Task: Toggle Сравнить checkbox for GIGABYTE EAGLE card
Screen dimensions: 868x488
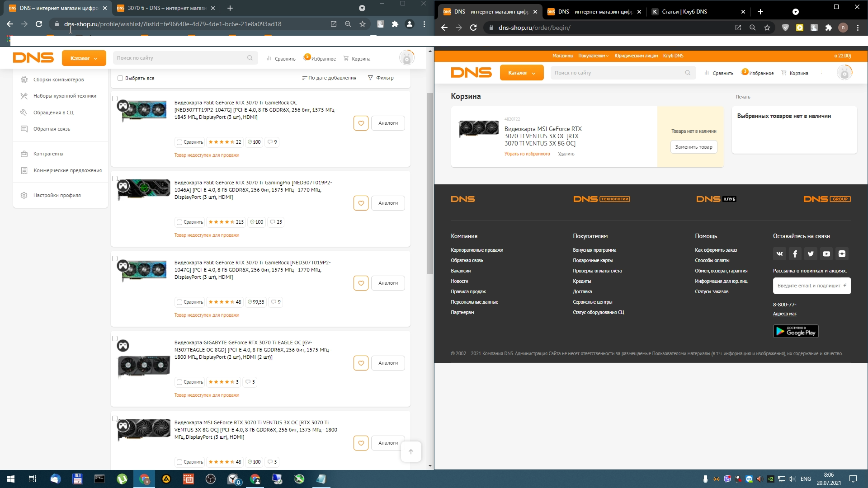Action: pos(179,382)
